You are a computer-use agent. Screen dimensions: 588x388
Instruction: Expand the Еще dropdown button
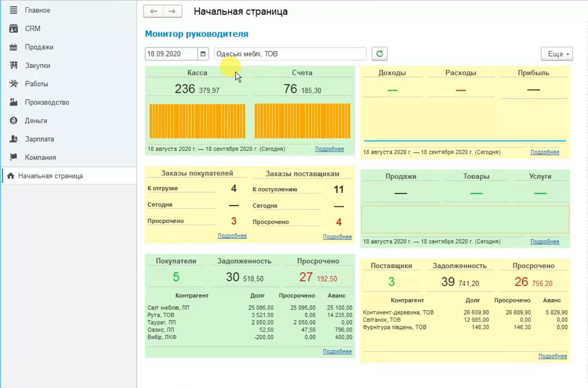coord(557,54)
